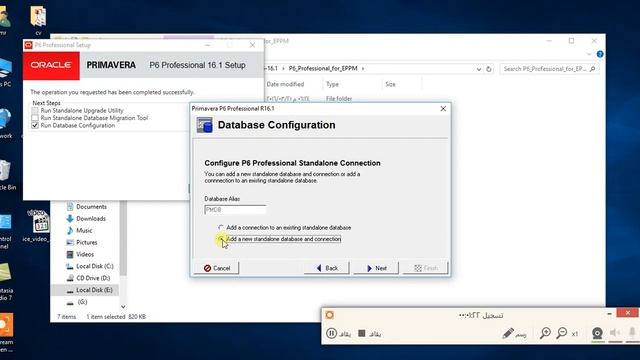Click the recorder app logo icon

coord(329,315)
